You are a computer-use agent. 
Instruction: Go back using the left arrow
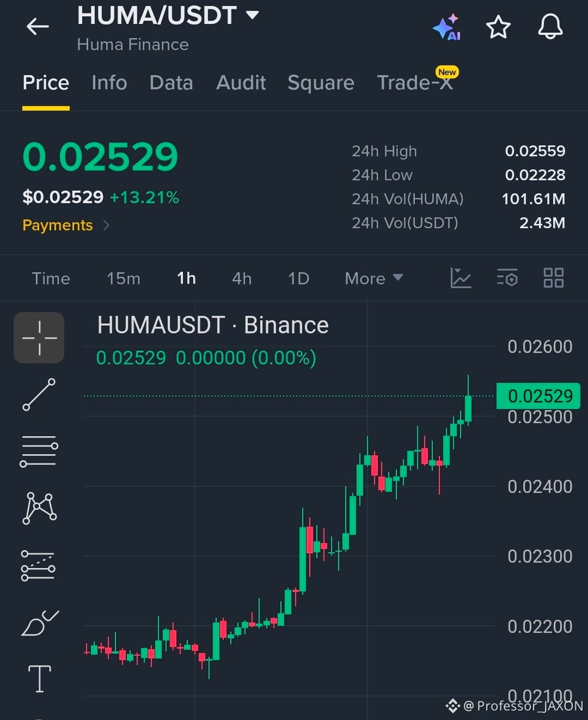coord(38,26)
